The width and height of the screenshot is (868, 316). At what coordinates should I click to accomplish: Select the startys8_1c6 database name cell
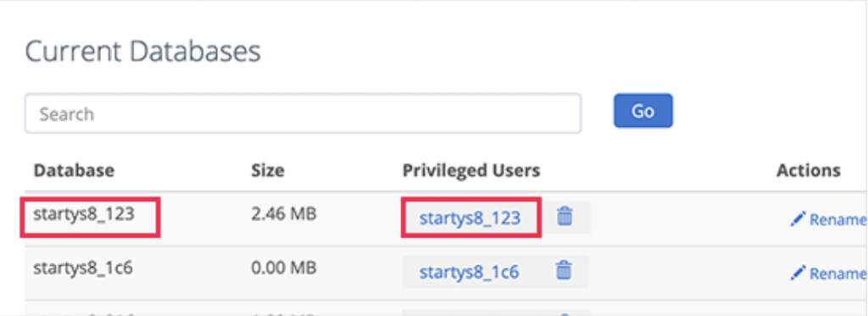(x=83, y=268)
